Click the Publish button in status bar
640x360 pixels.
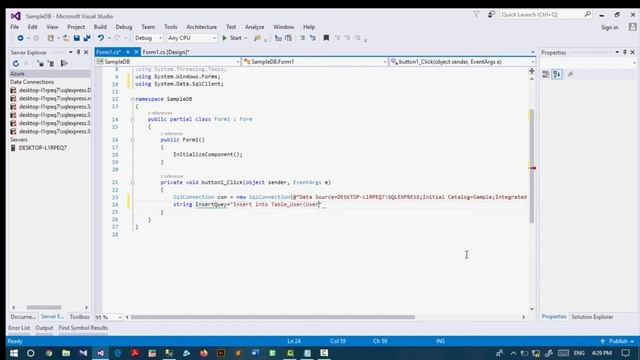pyautogui.click(x=618, y=341)
